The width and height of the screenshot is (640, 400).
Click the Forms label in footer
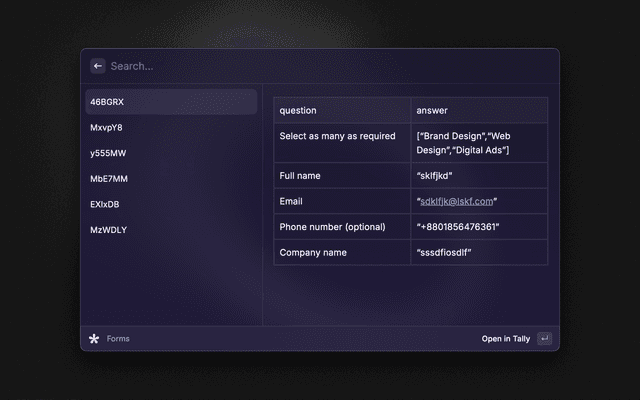tap(118, 339)
